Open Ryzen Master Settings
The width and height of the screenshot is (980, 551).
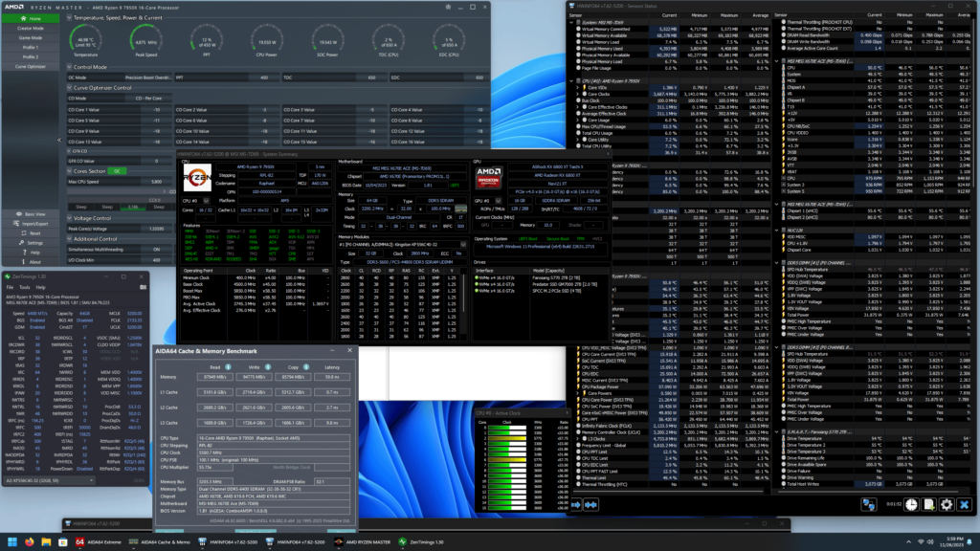(30, 243)
